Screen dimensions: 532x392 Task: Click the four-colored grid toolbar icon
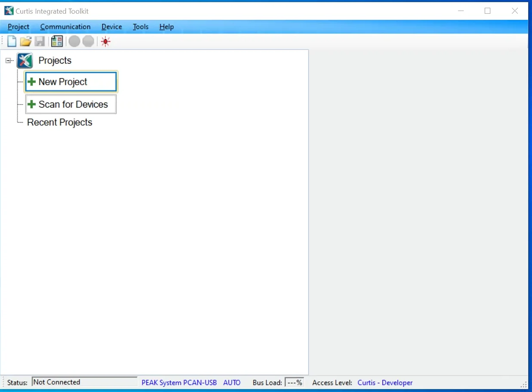(x=57, y=42)
